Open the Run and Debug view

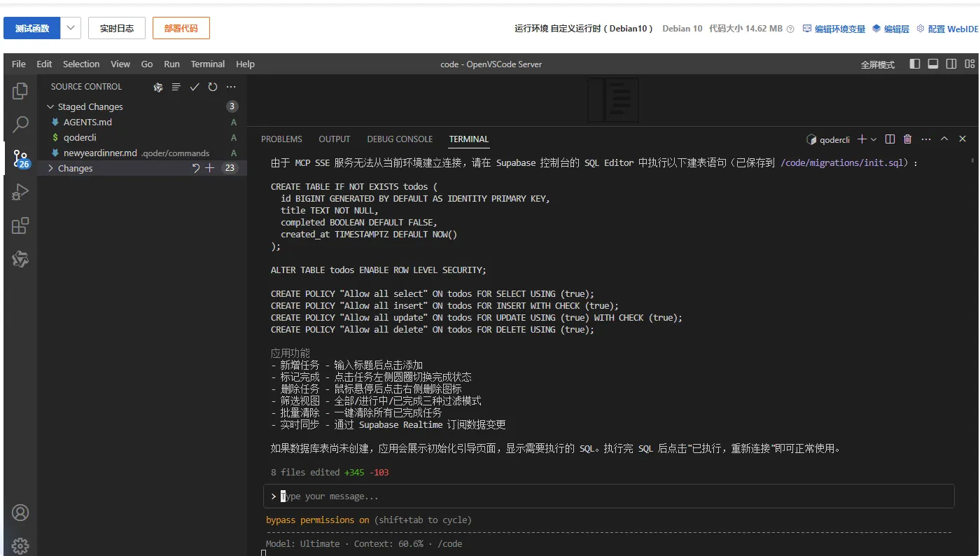click(20, 191)
